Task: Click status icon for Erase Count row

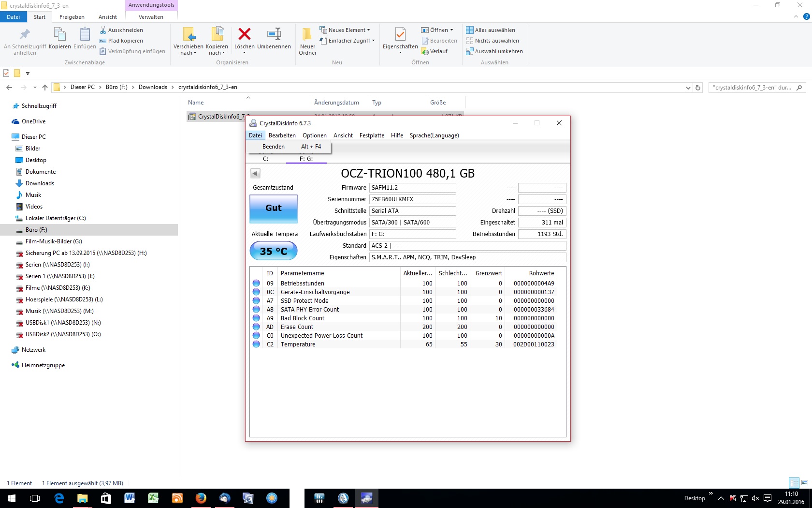Action: pyautogui.click(x=256, y=327)
